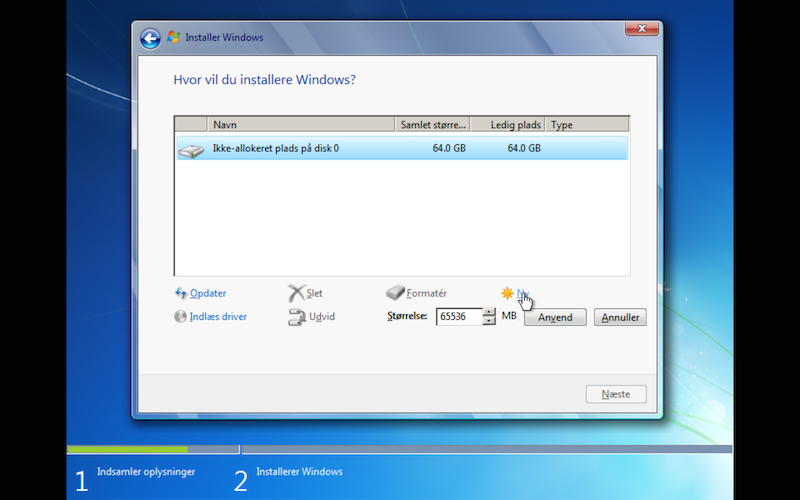The height and width of the screenshot is (500, 800).
Task: Close the Installer Windows dialog
Action: 642,29
